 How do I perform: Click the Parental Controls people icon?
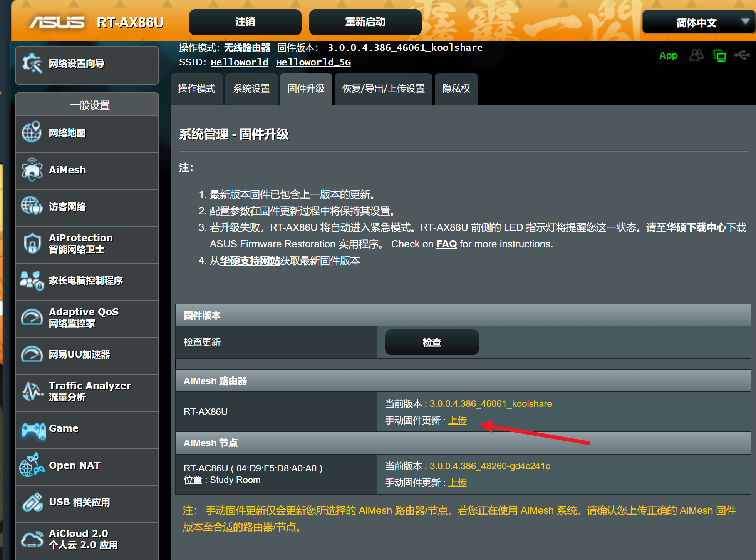click(x=32, y=281)
